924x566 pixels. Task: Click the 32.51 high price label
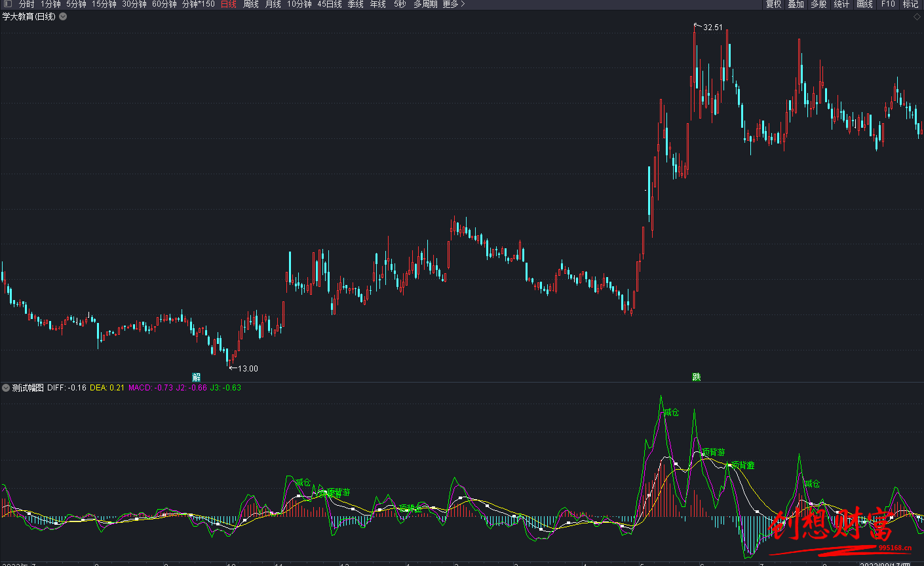tap(713, 28)
